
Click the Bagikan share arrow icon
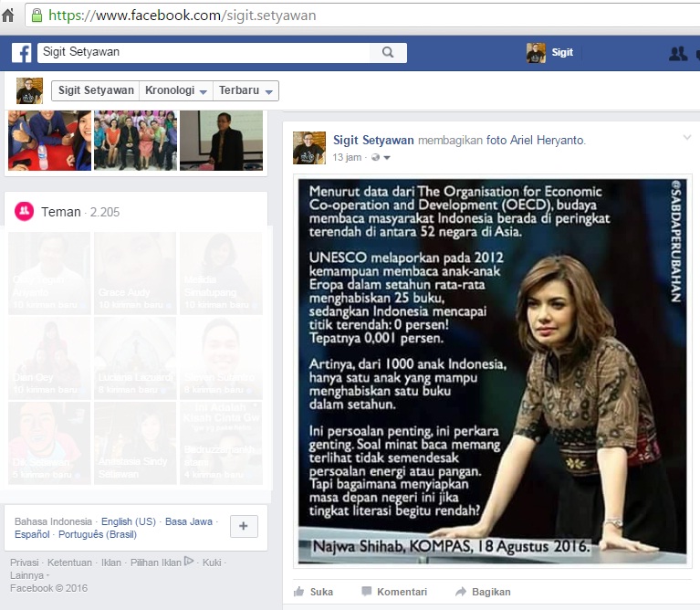(460, 592)
